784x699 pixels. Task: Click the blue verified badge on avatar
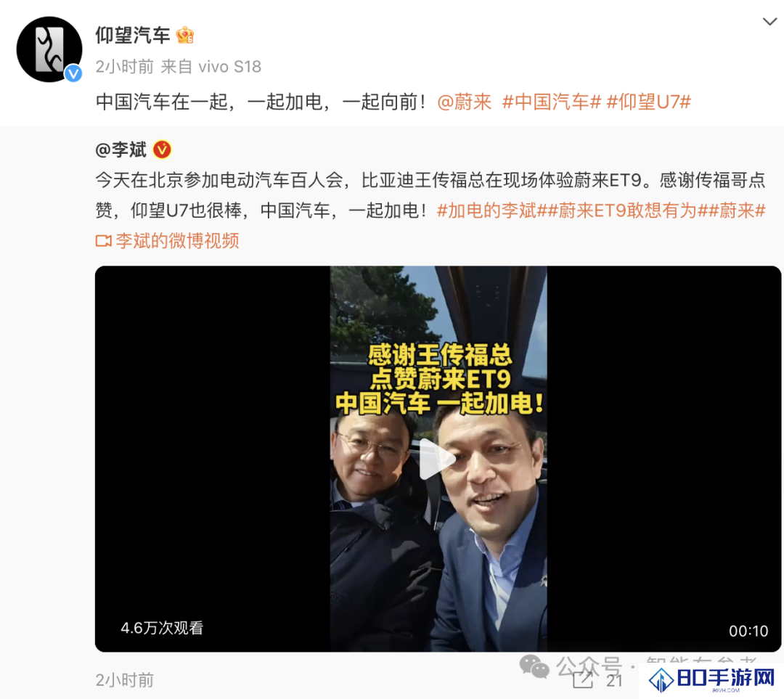pyautogui.click(x=73, y=74)
